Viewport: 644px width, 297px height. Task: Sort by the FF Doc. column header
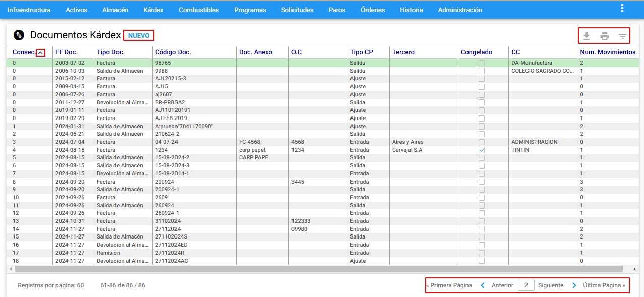coord(67,52)
